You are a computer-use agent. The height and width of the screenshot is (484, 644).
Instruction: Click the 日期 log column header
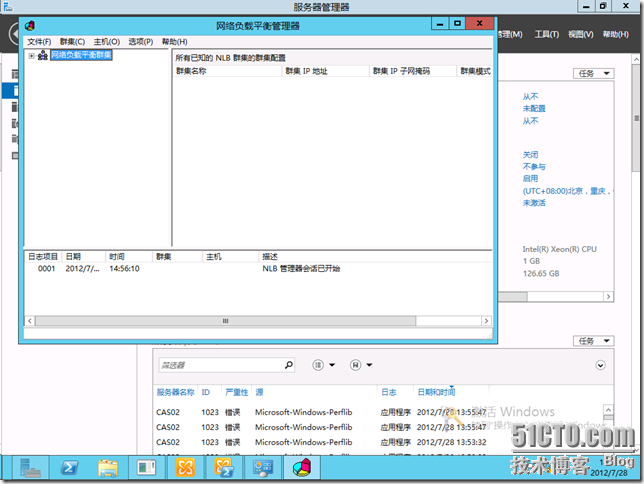click(84, 257)
